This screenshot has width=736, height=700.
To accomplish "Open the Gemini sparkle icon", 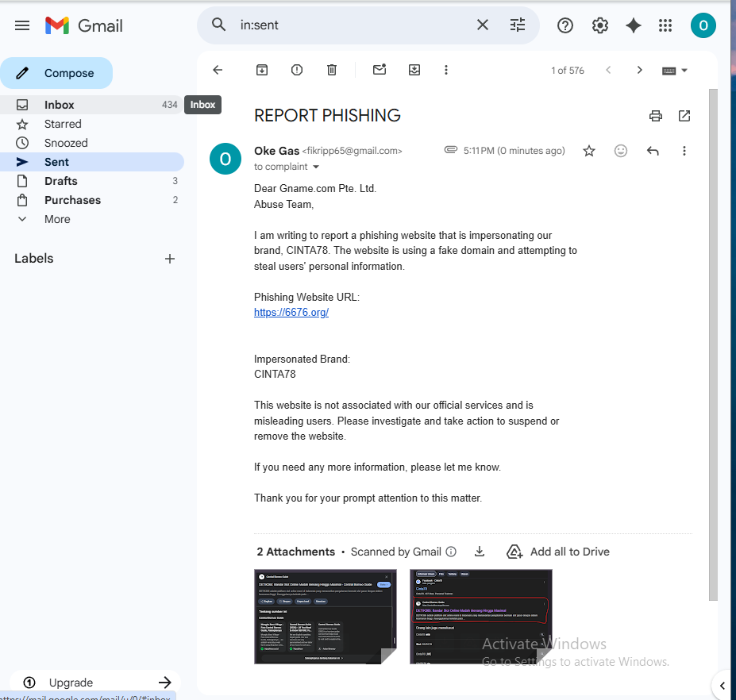I will click(634, 25).
